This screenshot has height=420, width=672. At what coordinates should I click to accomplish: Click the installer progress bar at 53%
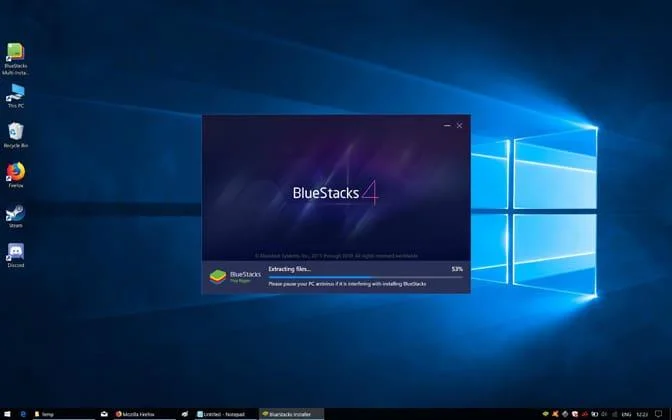click(366, 277)
